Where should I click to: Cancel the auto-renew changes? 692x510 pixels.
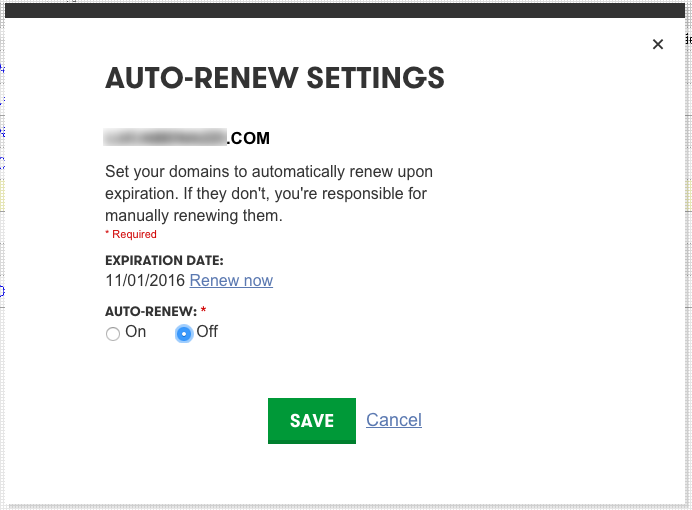click(394, 420)
